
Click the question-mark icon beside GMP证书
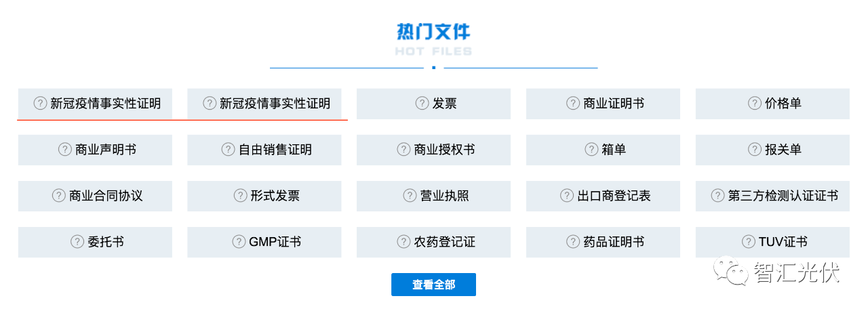pos(239,242)
